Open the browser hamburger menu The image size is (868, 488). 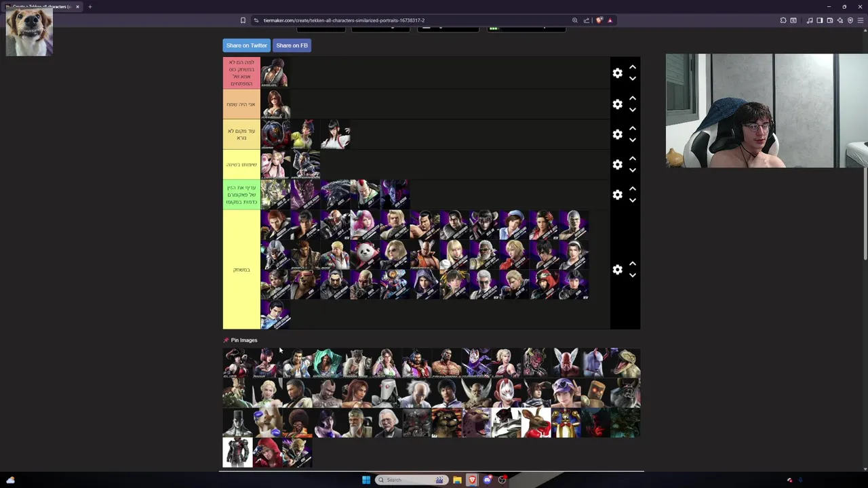[x=861, y=20]
